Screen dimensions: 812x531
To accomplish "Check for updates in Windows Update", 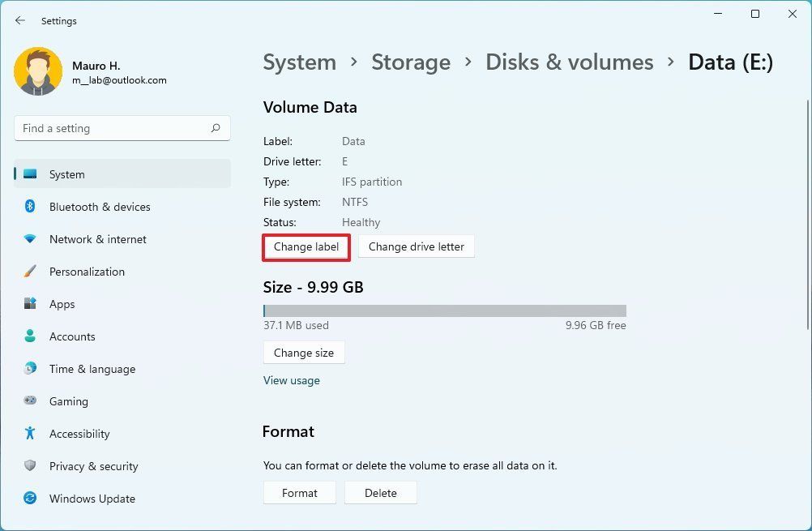I will (92, 499).
